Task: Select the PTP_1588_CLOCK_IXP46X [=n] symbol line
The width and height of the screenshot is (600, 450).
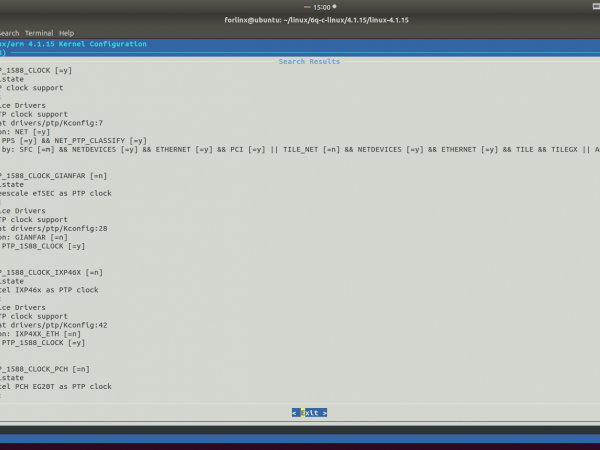Action: [51, 272]
